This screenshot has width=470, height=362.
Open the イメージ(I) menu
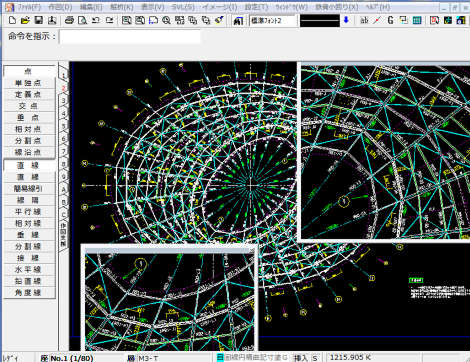tap(220, 7)
